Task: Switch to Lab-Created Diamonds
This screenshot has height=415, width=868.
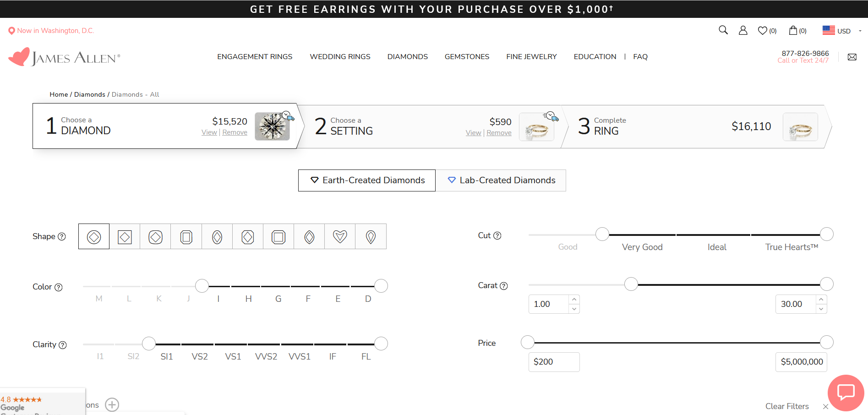Action: pyautogui.click(x=501, y=180)
